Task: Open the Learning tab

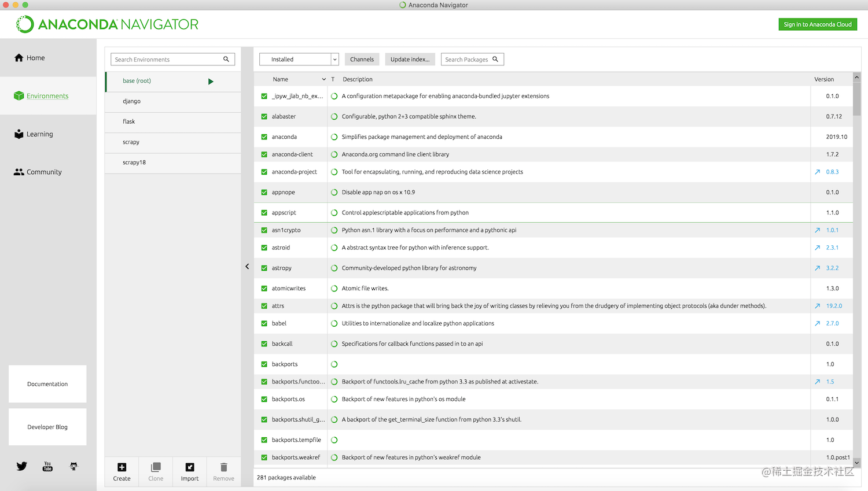Action: [48, 134]
